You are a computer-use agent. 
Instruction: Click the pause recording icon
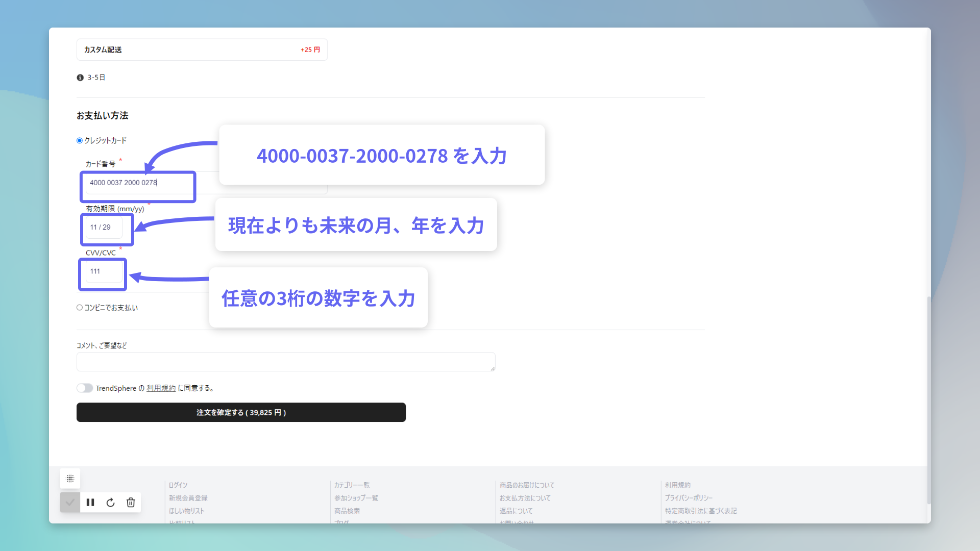[90, 503]
